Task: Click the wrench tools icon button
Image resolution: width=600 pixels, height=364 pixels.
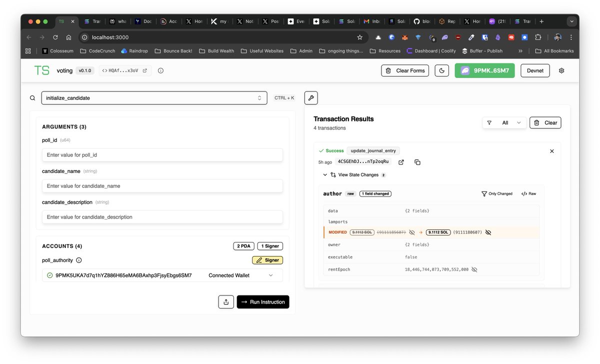Action: 311,98
